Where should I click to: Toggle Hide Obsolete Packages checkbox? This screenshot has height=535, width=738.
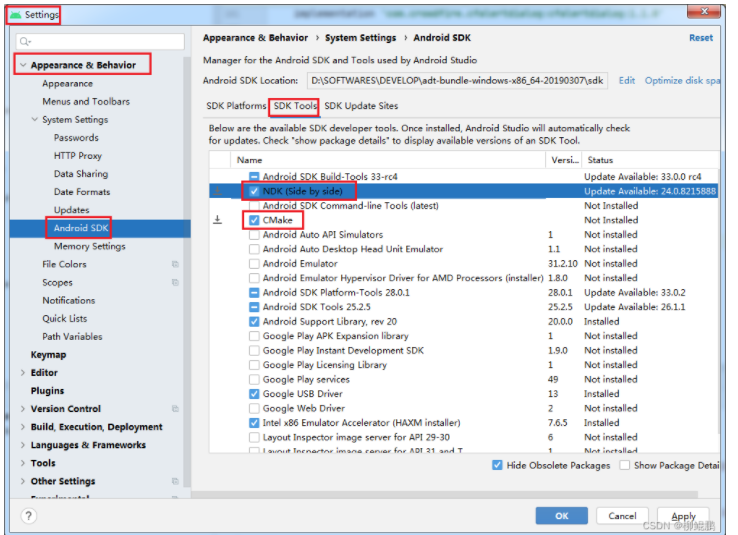[497, 465]
